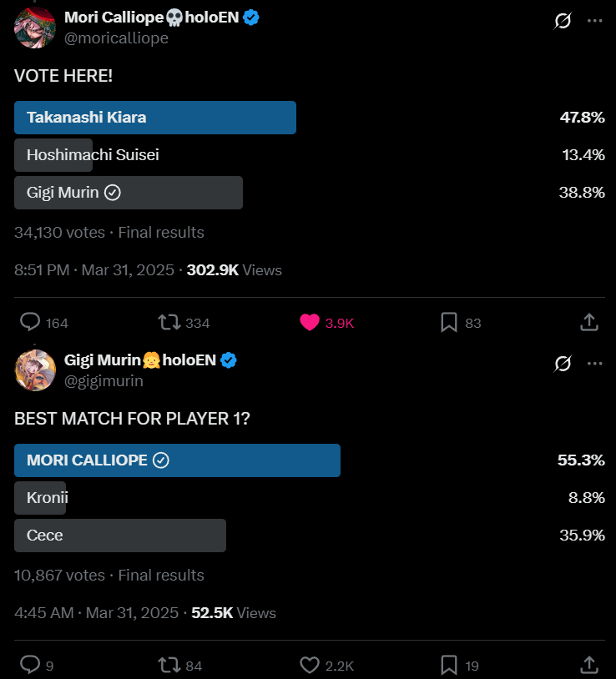Open more options on Gigi Murin's tweet

coord(594,364)
